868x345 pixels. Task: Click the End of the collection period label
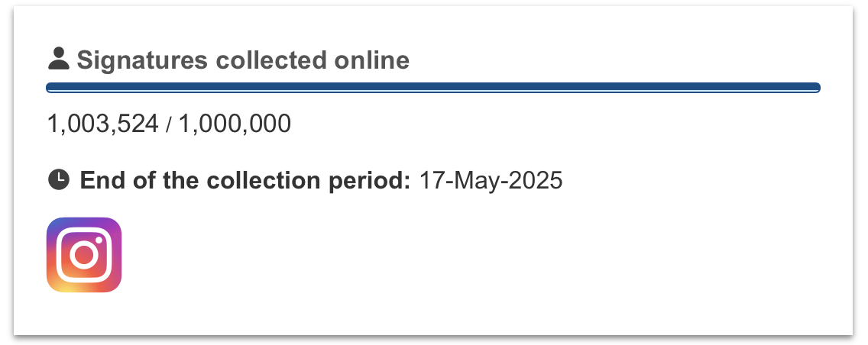tap(245, 181)
